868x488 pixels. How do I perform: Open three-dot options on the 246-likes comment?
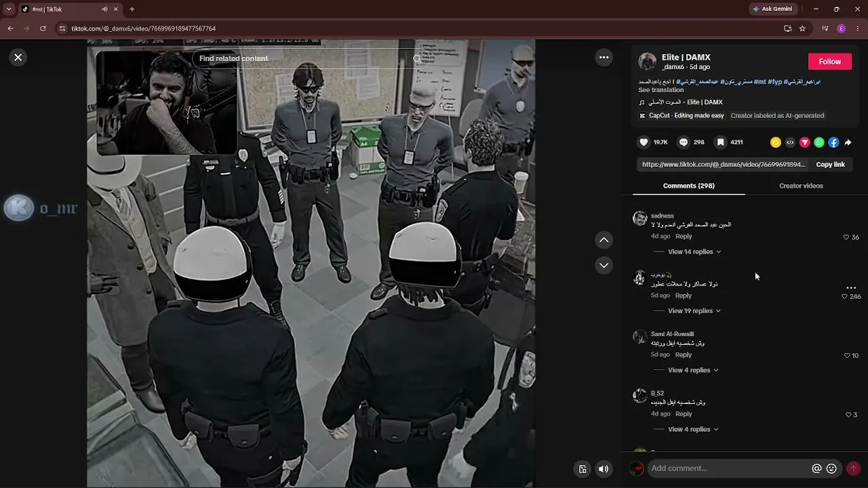851,287
